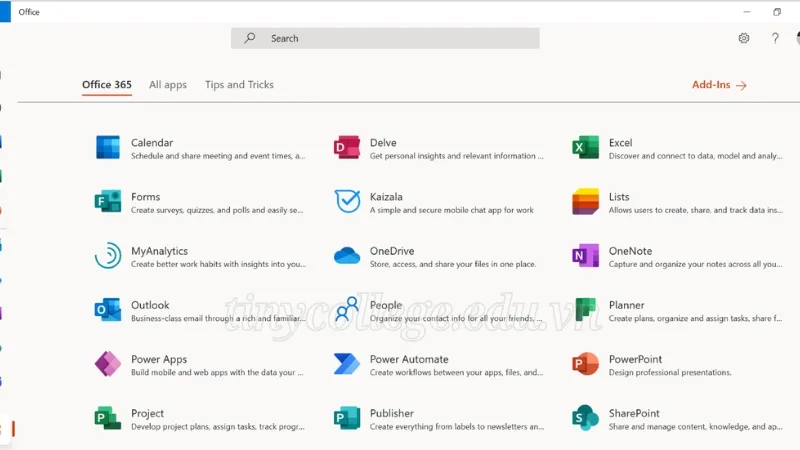Open the Kaizala checkmark icon
The height and width of the screenshot is (450, 800).
pyautogui.click(x=347, y=201)
